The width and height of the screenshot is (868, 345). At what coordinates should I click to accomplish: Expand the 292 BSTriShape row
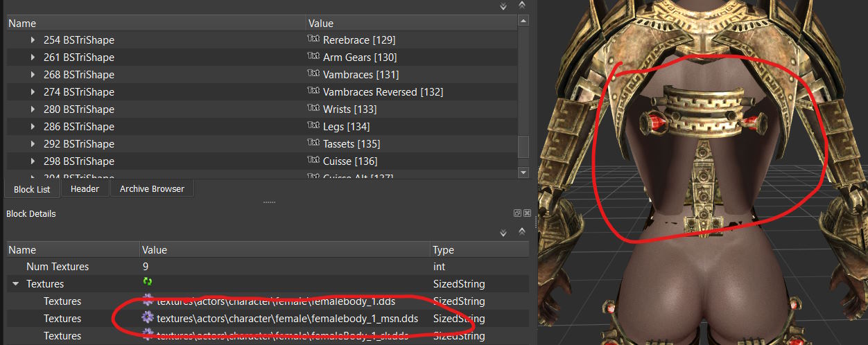point(33,144)
